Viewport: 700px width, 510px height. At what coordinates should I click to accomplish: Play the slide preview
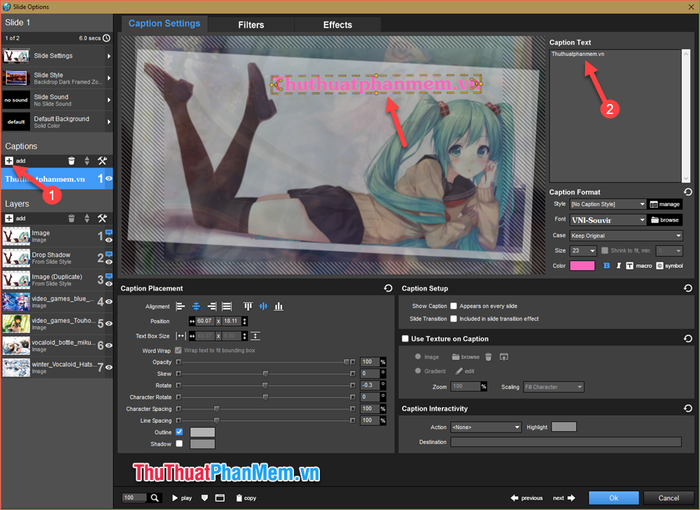[x=182, y=498]
